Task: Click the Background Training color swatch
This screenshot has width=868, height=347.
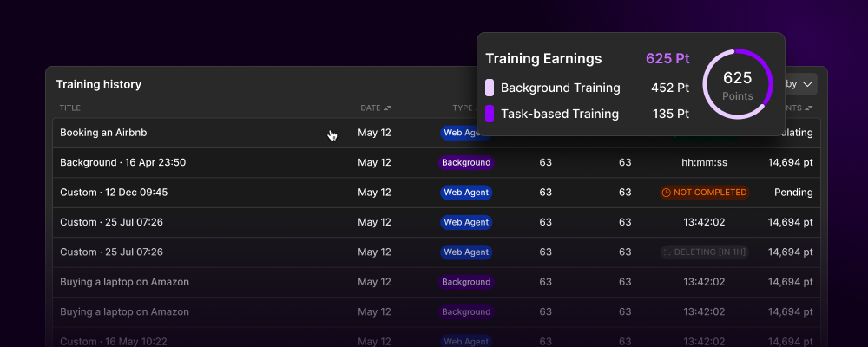Action: pos(490,88)
